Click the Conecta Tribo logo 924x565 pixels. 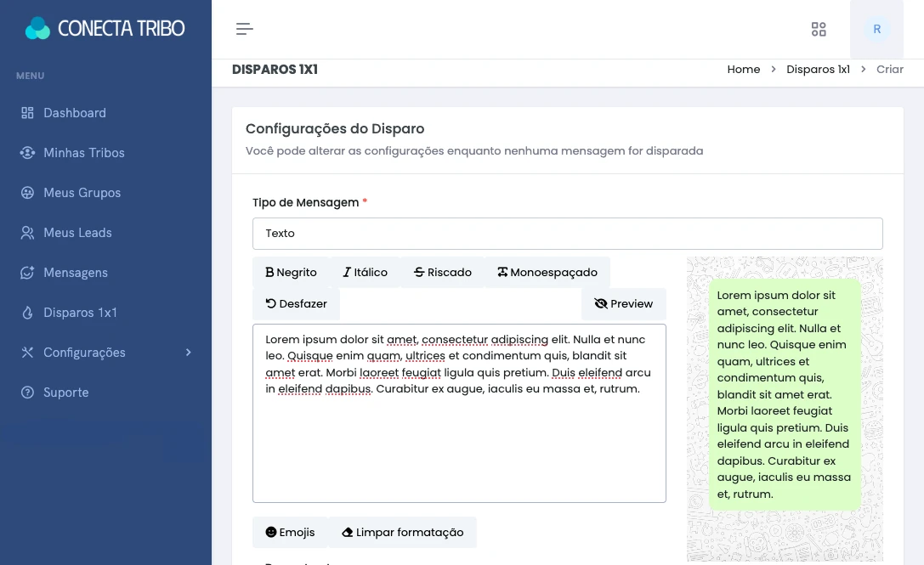[105, 29]
